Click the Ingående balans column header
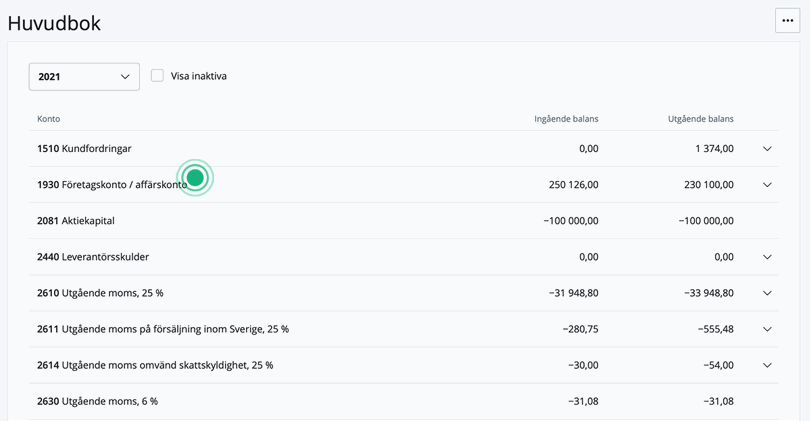This screenshot has width=810, height=421. pyautogui.click(x=566, y=119)
